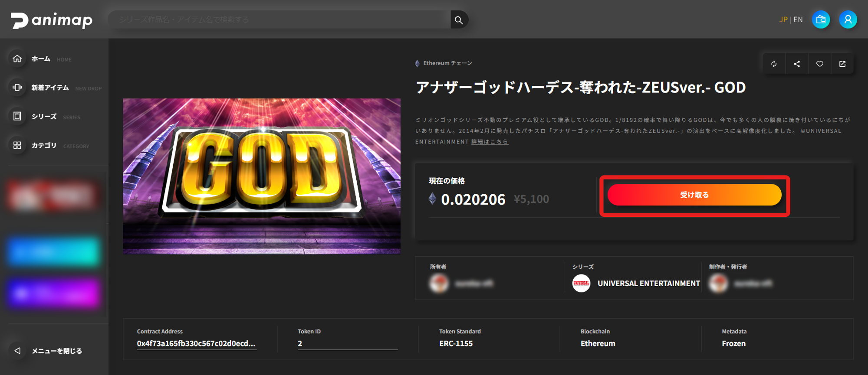Screen dimensions: 868x375
Task: Switch language to JP
Action: 783,20
